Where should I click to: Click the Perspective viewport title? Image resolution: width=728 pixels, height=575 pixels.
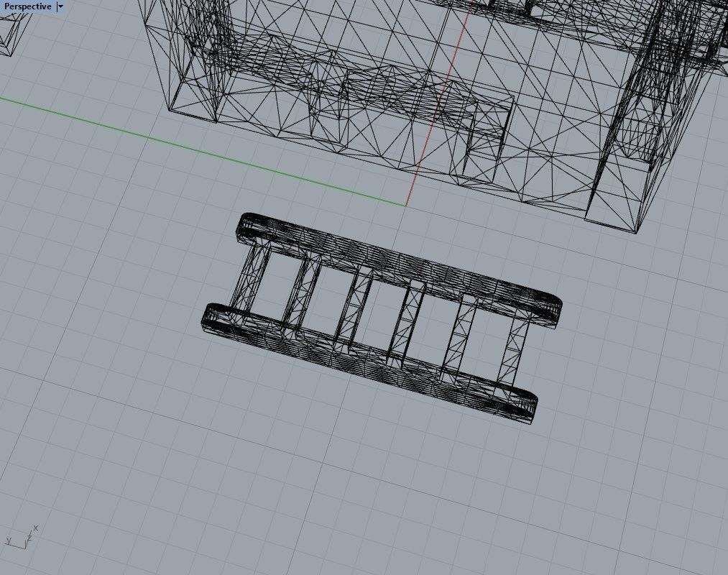point(27,6)
